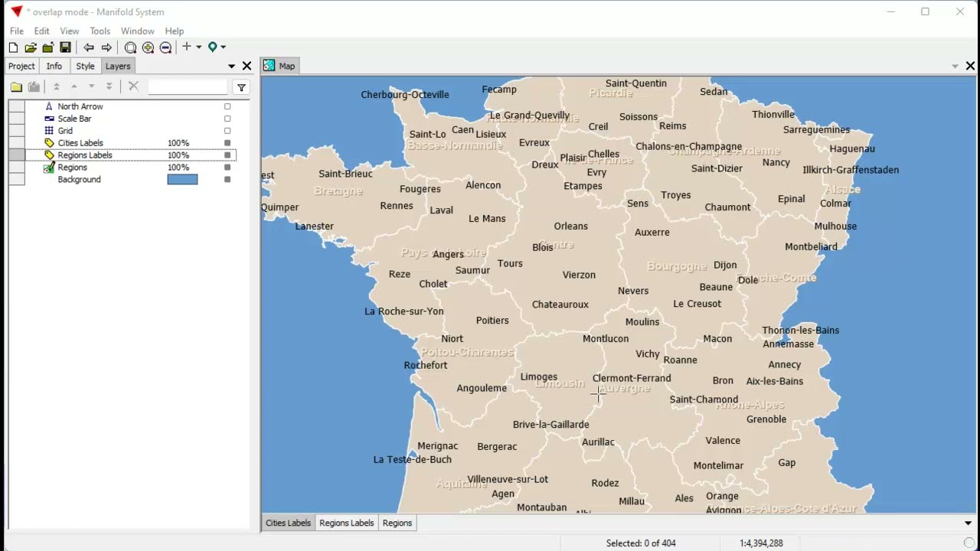
Task: Toggle Background layer visibility box
Action: [227, 180]
